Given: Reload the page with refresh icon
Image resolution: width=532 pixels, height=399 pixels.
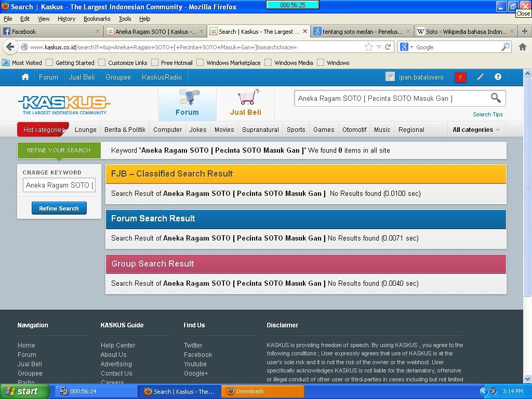Looking at the screenshot, I should [x=388, y=47].
